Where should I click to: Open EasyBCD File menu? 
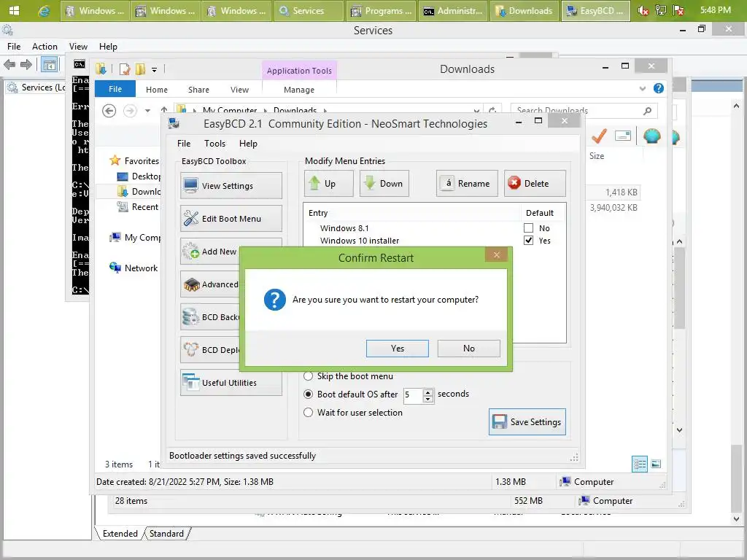tap(183, 144)
